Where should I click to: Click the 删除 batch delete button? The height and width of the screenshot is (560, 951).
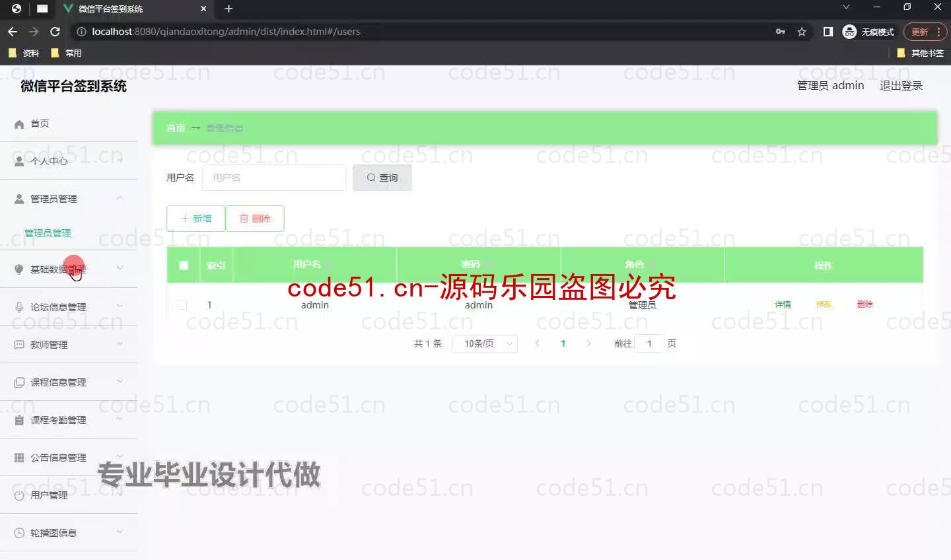coord(255,219)
